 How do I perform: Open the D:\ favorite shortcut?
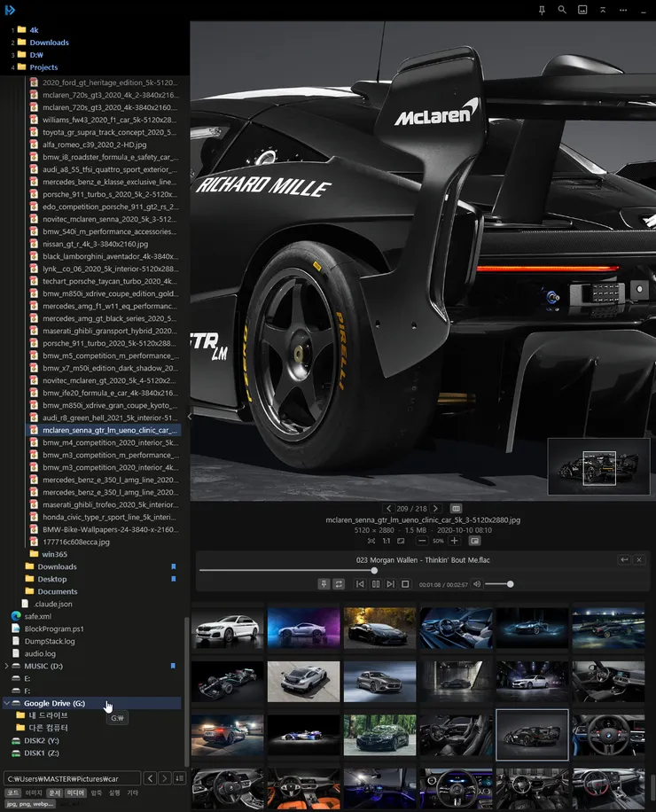[30, 55]
